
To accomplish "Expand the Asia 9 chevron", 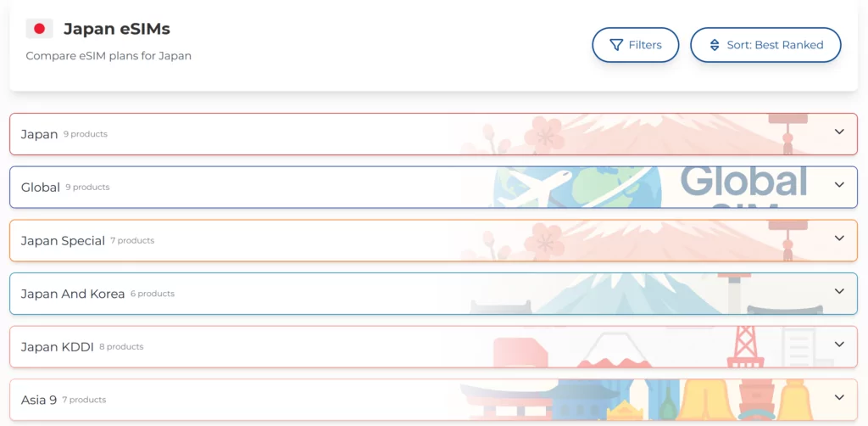I will click(x=839, y=398).
